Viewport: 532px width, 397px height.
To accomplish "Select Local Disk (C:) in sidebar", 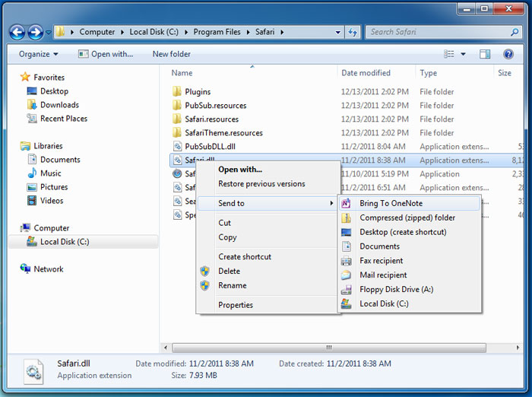I will 65,242.
